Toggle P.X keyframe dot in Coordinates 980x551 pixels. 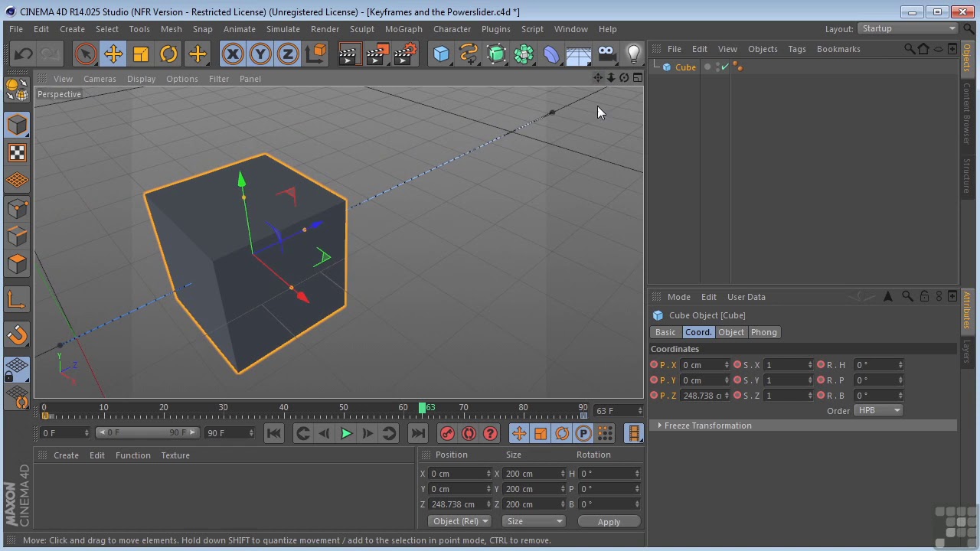[654, 365]
